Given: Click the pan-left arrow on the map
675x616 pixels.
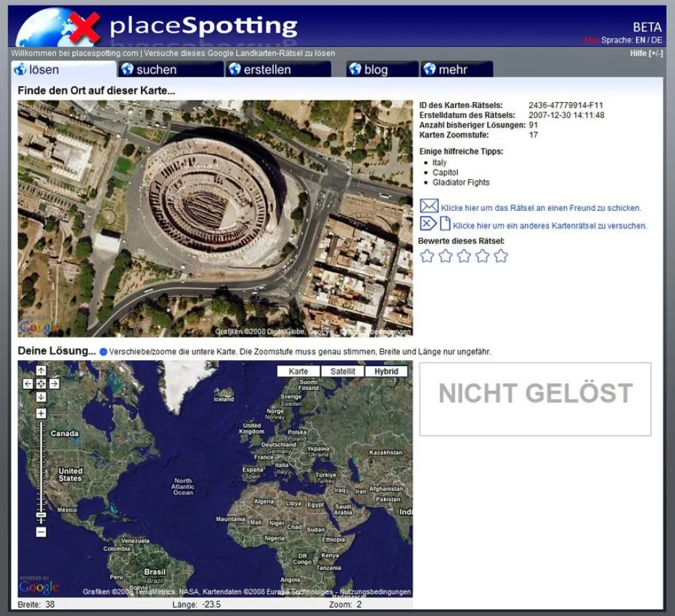Looking at the screenshot, I should click(28, 383).
